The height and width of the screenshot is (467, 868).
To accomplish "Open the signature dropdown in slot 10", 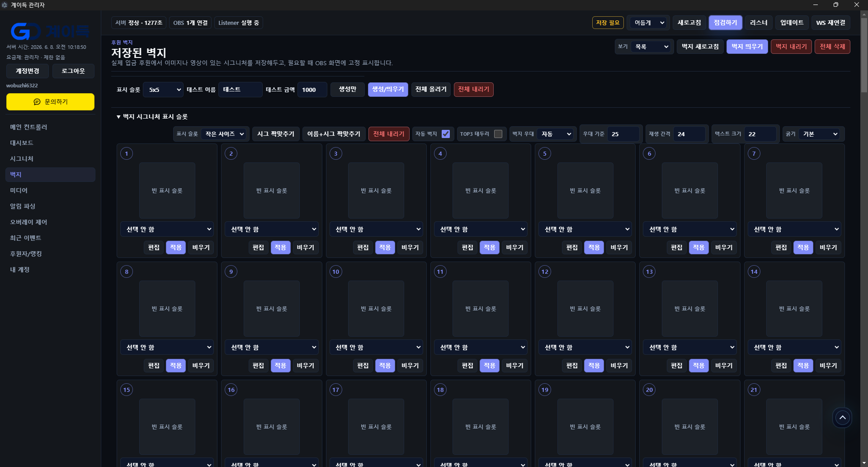I will coord(376,348).
